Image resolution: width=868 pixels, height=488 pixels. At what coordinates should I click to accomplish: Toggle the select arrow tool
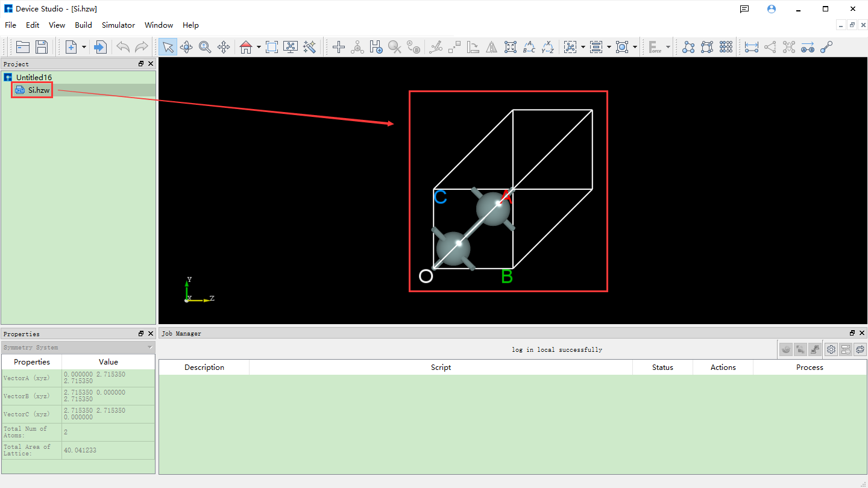click(168, 47)
